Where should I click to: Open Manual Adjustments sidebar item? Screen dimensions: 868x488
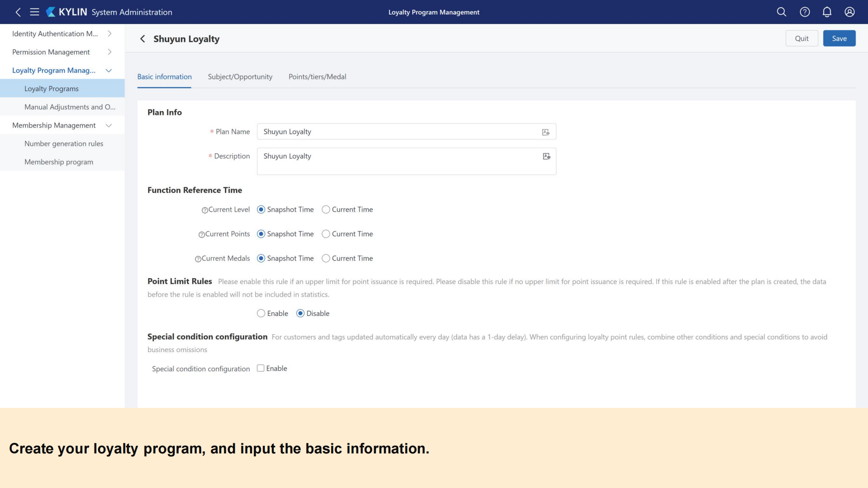pos(62,107)
